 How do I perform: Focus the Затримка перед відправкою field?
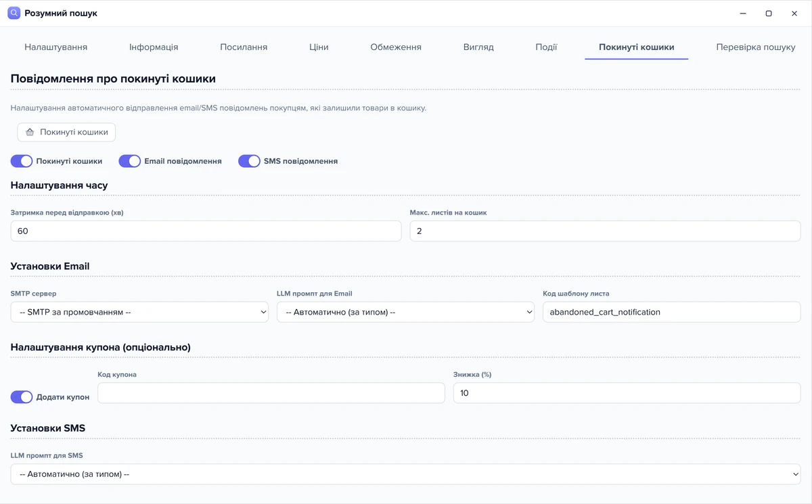coord(206,231)
